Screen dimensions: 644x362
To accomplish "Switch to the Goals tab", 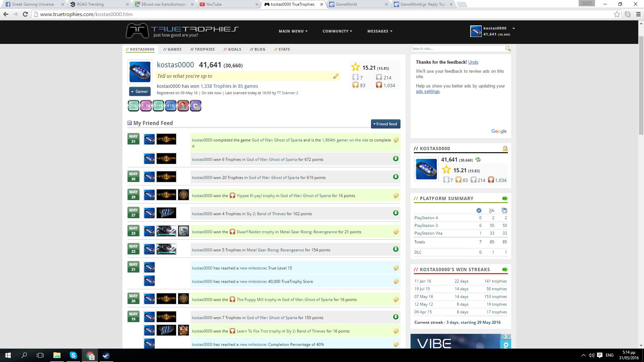I will (232, 49).
